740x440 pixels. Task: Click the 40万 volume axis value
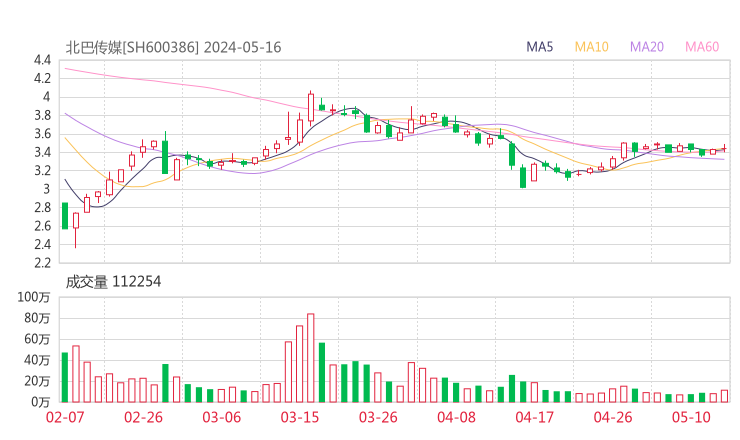(37, 360)
